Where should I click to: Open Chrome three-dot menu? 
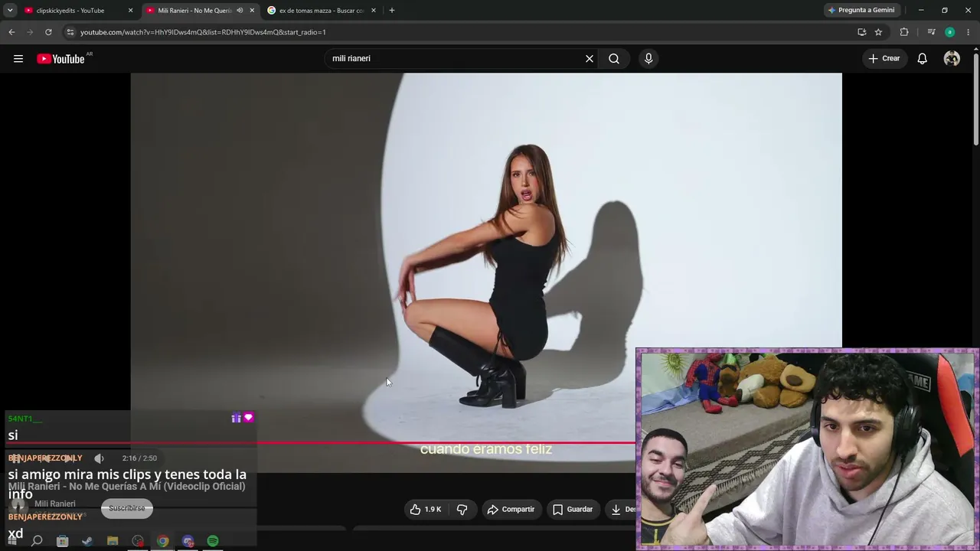[969, 32]
